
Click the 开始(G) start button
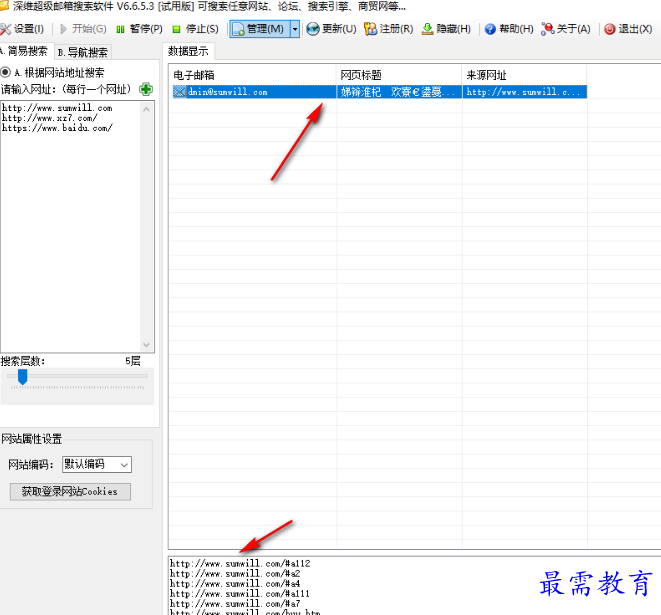83,29
